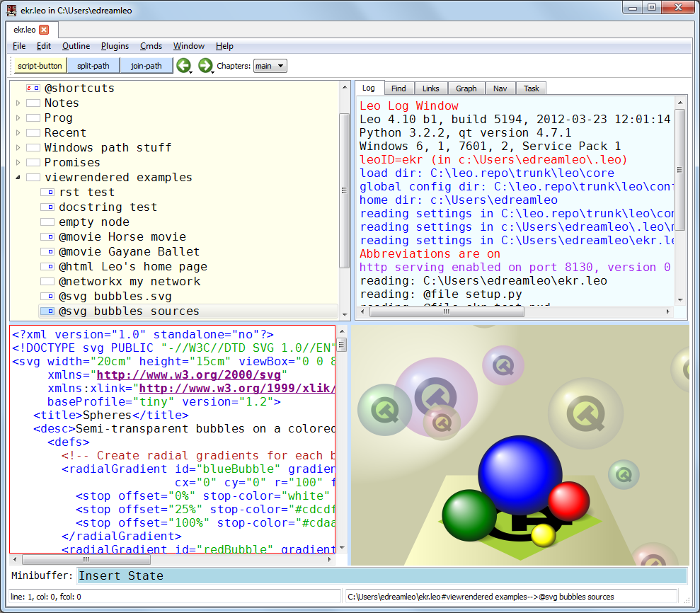Open the Plugins menu
700x613 pixels.
coord(115,46)
